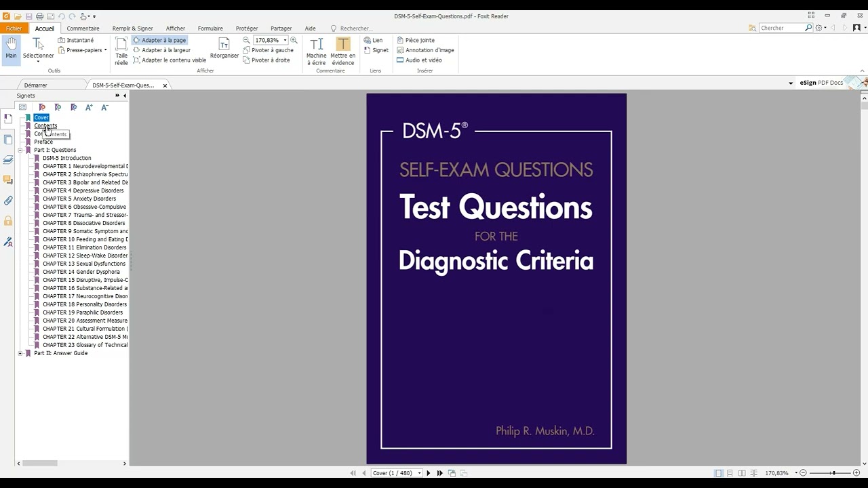Go to CHAPTER 14 Gender Dysphoria

81,272
